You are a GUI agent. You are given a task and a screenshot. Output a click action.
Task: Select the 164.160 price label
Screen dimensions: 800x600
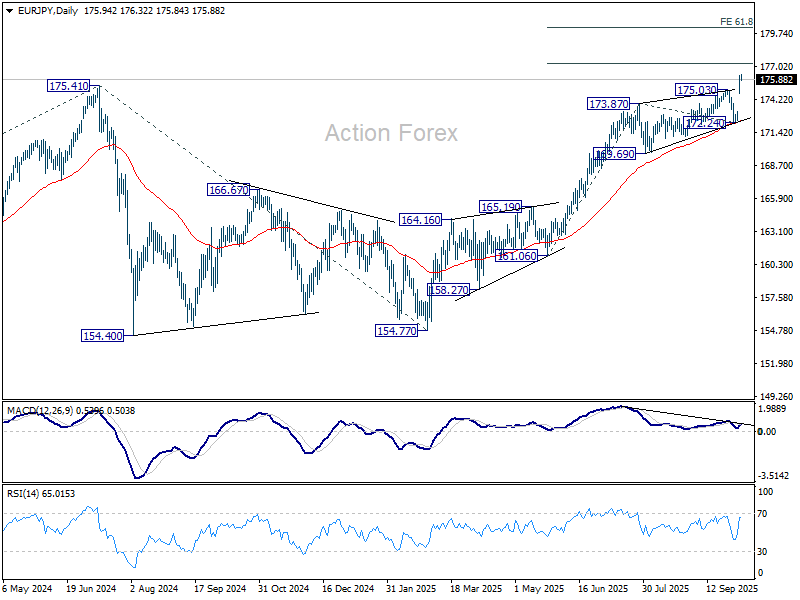[420, 220]
